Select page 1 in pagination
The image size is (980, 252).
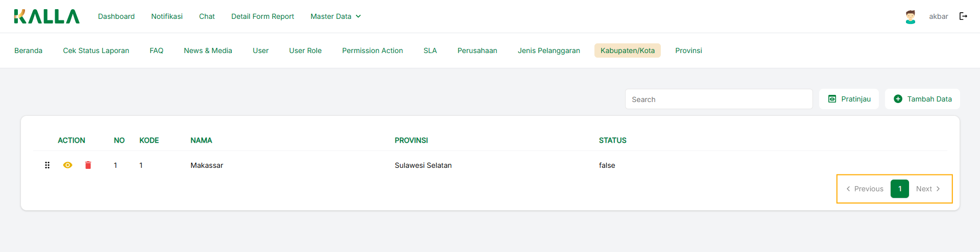point(899,189)
